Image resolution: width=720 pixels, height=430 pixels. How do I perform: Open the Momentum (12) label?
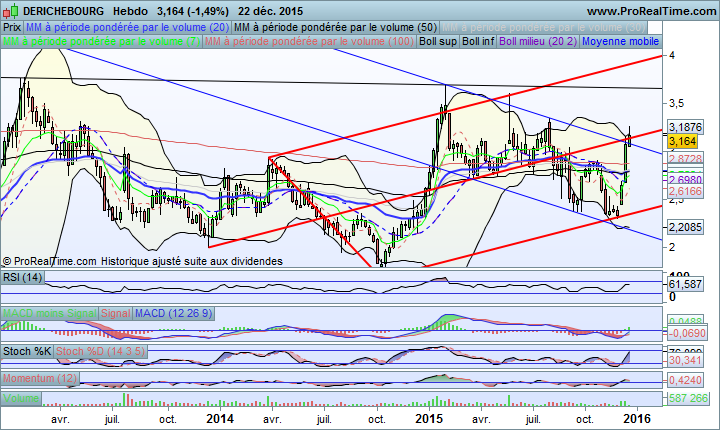[x=40, y=379]
